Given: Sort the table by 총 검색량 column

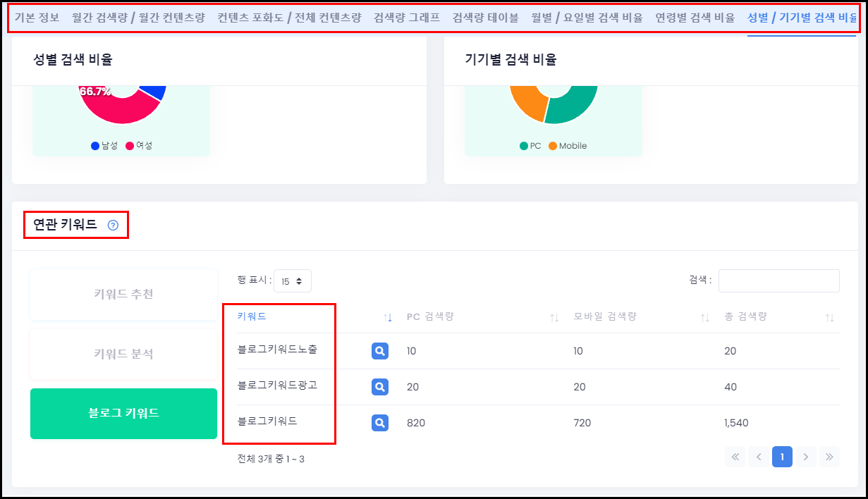Looking at the screenshot, I should 831,317.
